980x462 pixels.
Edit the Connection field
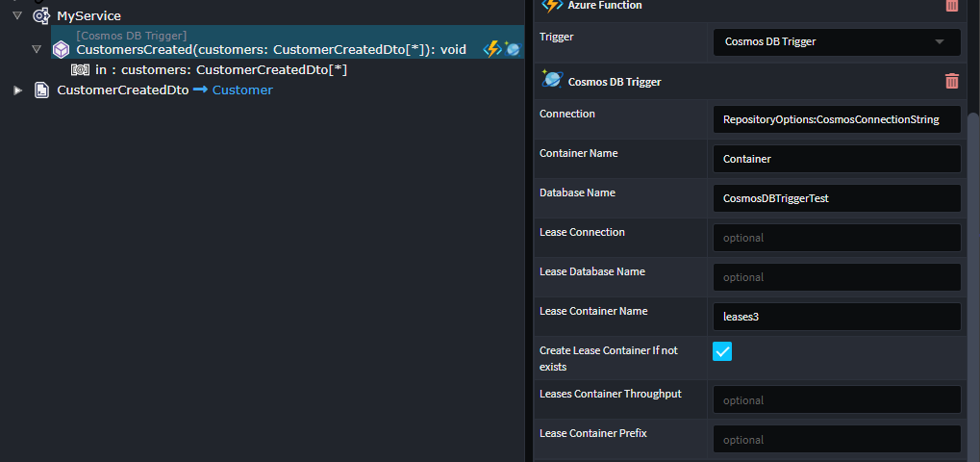[x=837, y=119]
